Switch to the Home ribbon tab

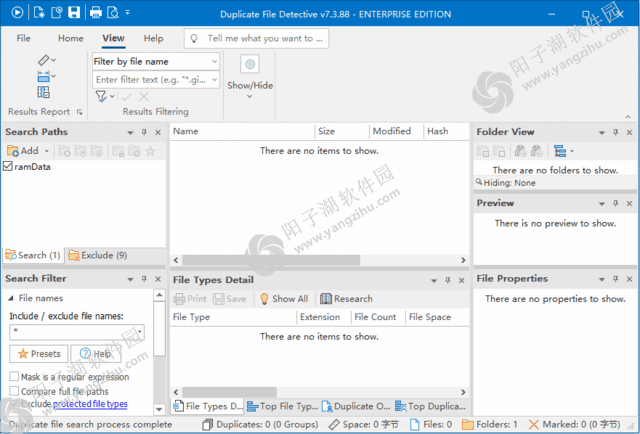coord(71,38)
